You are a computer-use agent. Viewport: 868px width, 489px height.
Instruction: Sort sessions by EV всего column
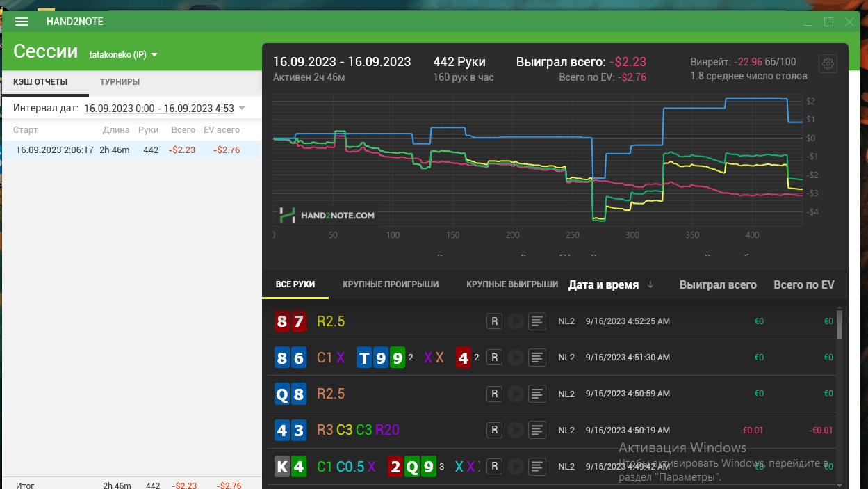click(x=222, y=130)
